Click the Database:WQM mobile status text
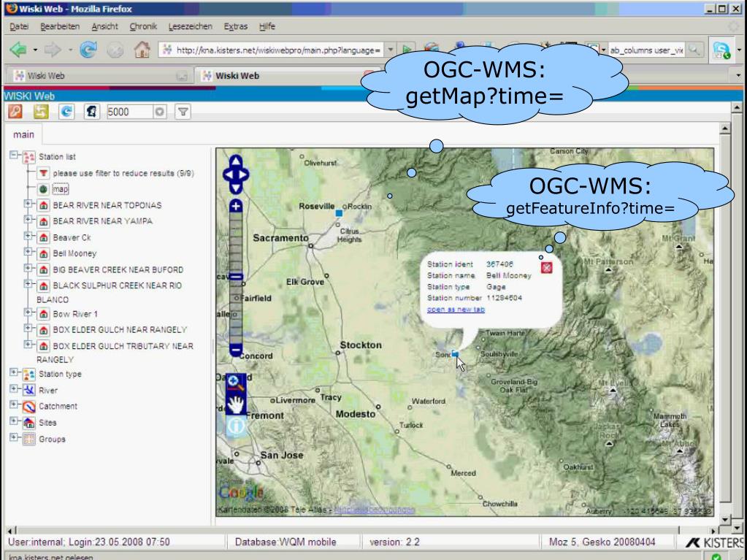747x560 pixels. pyautogui.click(x=286, y=542)
